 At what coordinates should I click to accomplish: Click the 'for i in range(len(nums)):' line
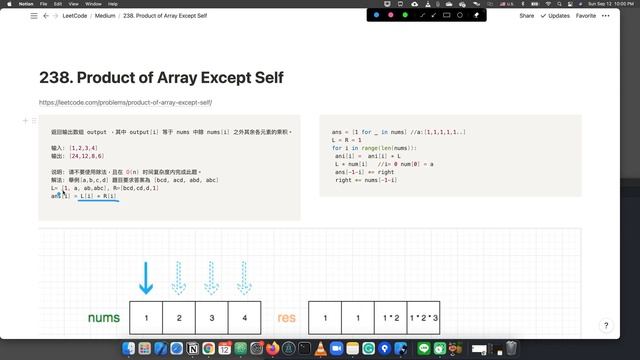(374, 148)
